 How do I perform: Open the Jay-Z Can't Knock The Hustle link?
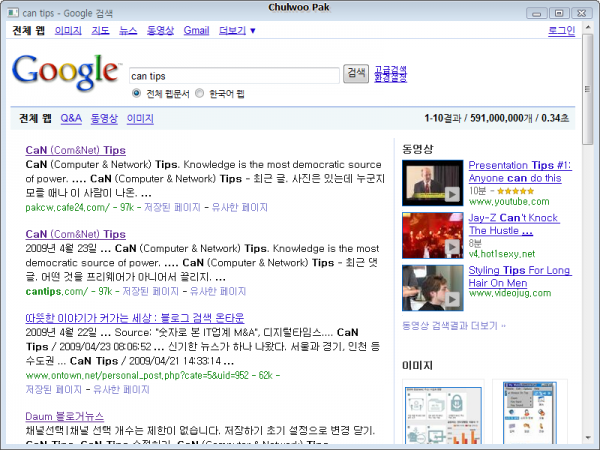click(x=514, y=224)
